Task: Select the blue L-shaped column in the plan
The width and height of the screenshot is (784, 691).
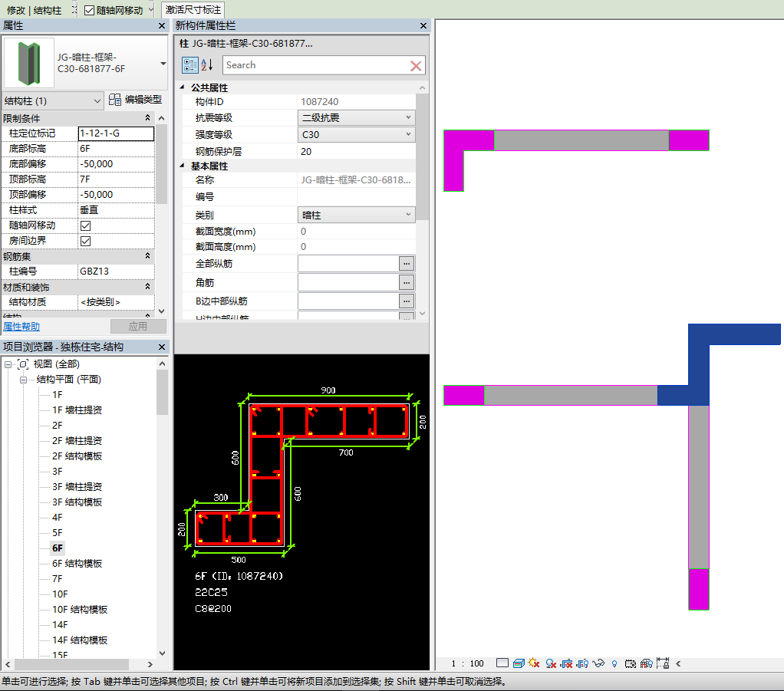Action: coord(699,365)
